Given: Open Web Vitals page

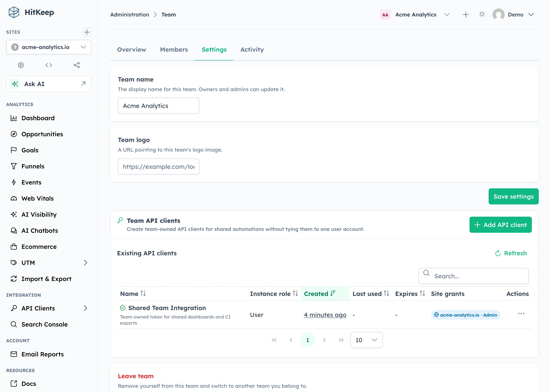Looking at the screenshot, I should [x=49, y=198].
